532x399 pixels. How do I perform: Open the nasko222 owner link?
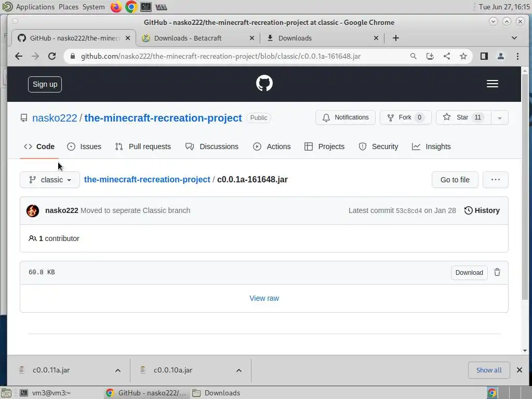(55, 118)
